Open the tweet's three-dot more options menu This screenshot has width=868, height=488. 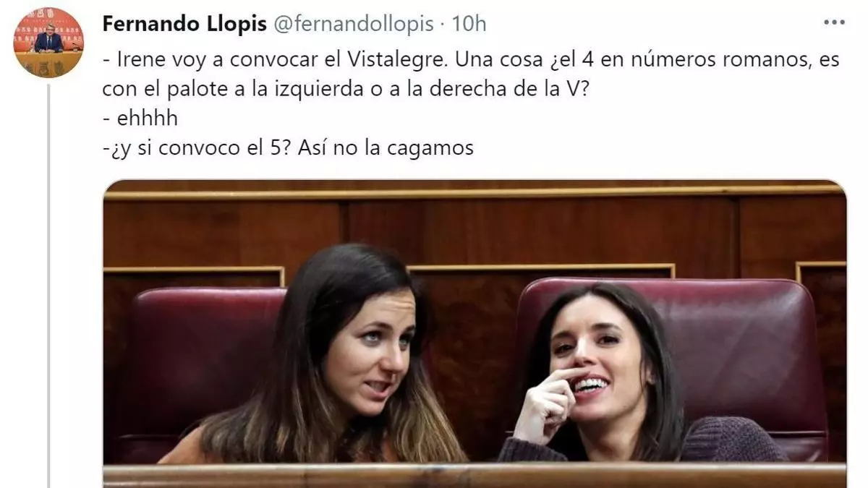click(834, 22)
